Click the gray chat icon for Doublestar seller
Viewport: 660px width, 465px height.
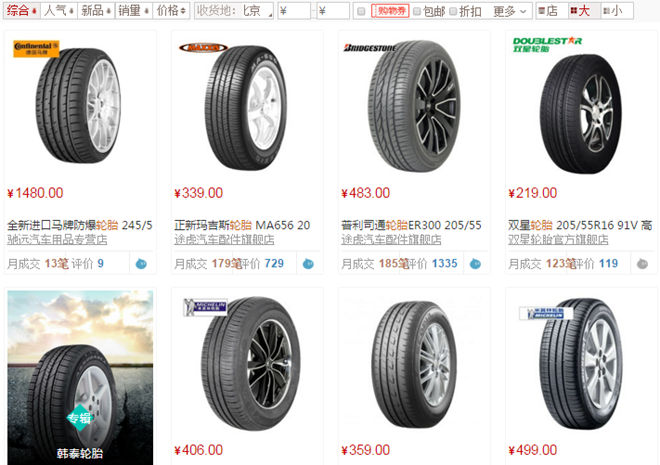pos(642,264)
